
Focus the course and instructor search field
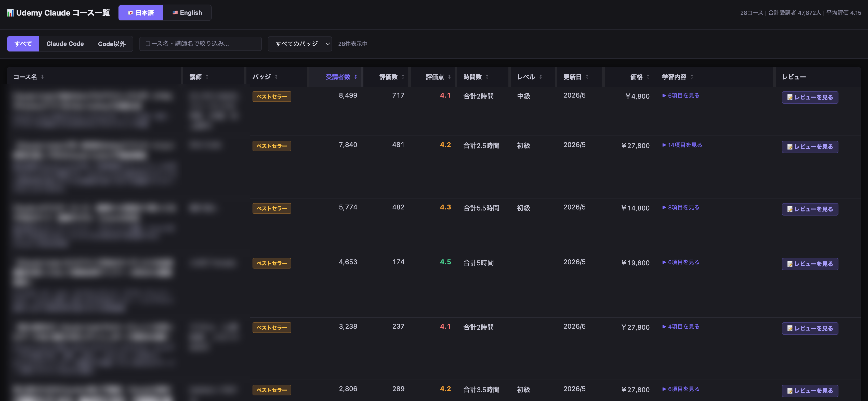point(201,44)
